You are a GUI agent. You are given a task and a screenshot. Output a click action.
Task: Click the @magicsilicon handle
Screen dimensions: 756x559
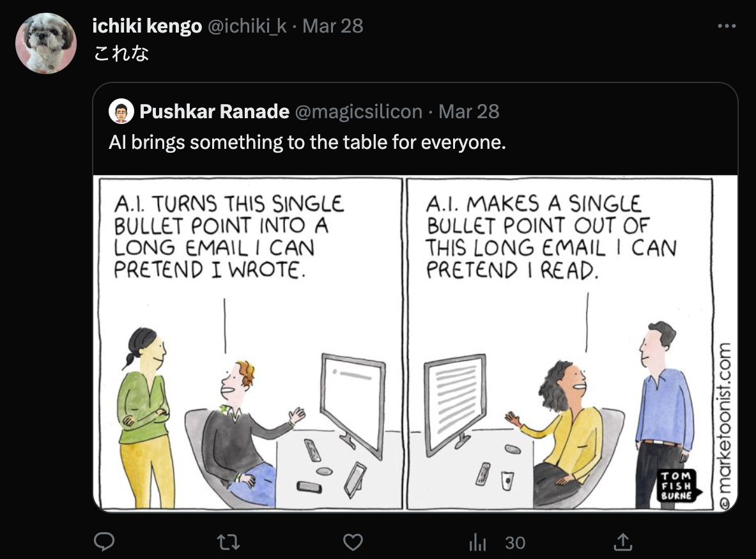coord(359,111)
